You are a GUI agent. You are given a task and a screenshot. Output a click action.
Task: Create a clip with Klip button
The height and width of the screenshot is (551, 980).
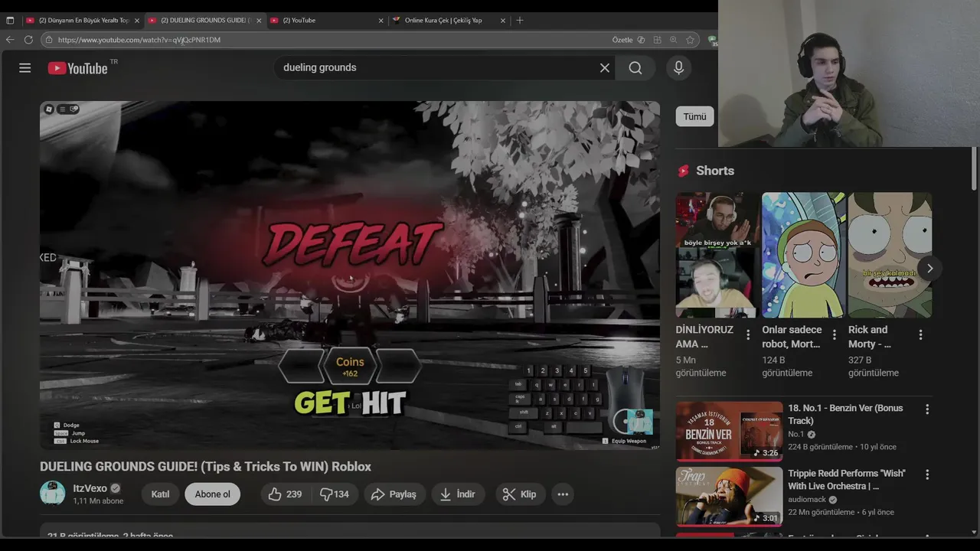pos(520,494)
